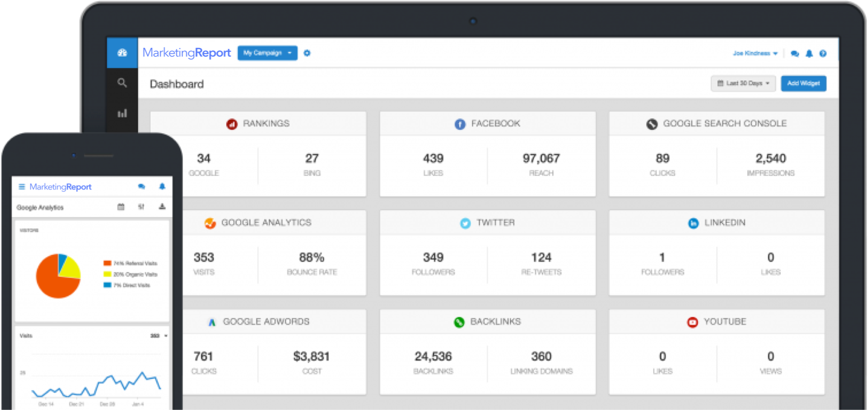Open notifications bell icon in desktop header
868x410 pixels.
pos(809,54)
